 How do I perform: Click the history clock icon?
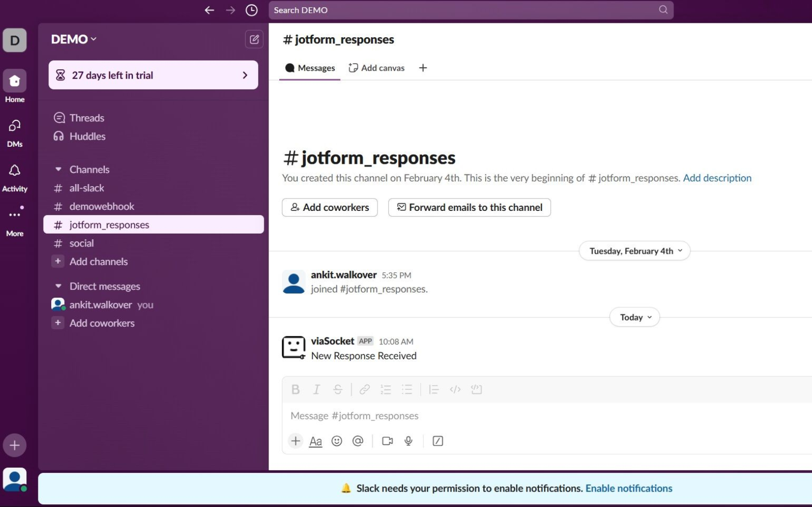point(251,10)
